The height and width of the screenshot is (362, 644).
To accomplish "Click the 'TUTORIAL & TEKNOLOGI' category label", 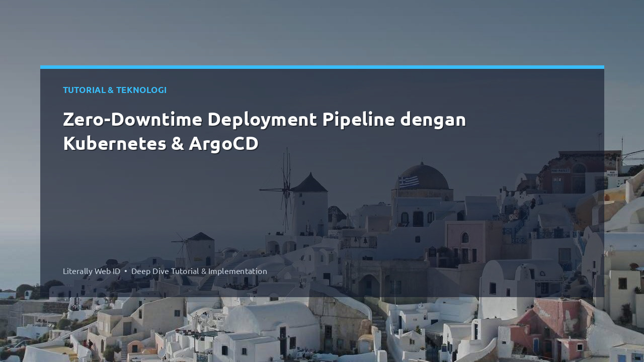I will pyautogui.click(x=115, y=90).
